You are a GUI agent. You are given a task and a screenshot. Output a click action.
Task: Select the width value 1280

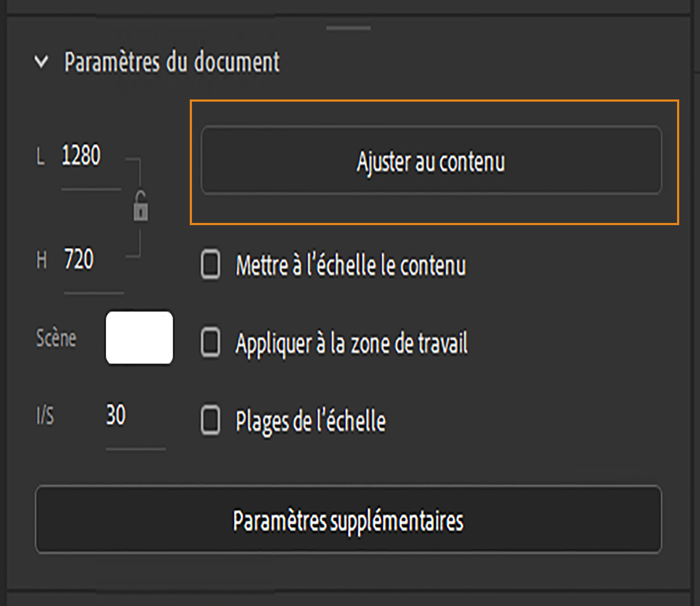click(x=81, y=155)
